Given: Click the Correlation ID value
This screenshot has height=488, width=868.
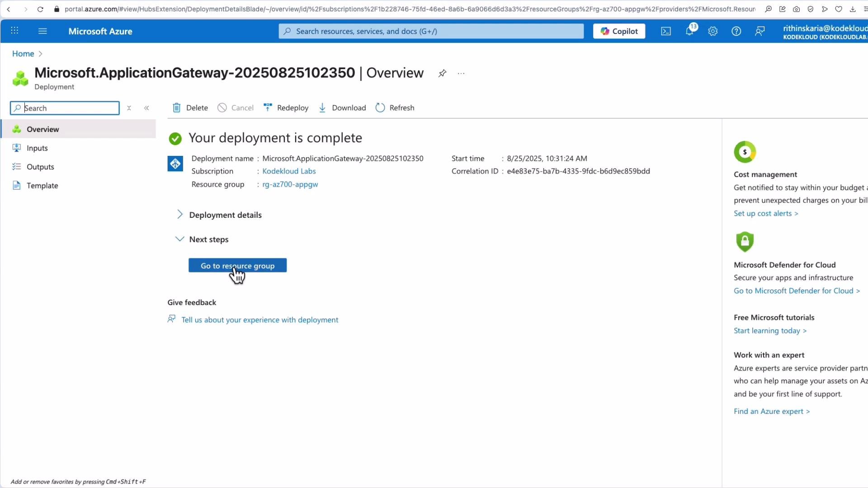Looking at the screenshot, I should (578, 171).
